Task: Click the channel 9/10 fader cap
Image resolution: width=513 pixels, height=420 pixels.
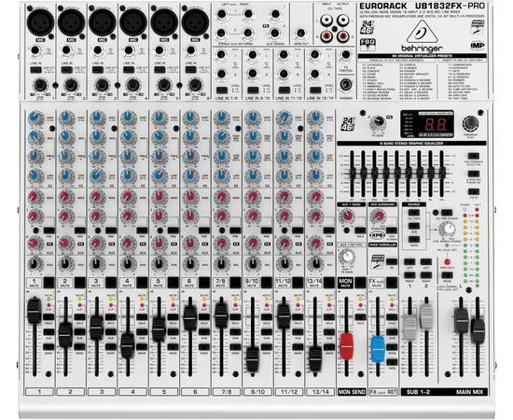Action: tap(252, 359)
